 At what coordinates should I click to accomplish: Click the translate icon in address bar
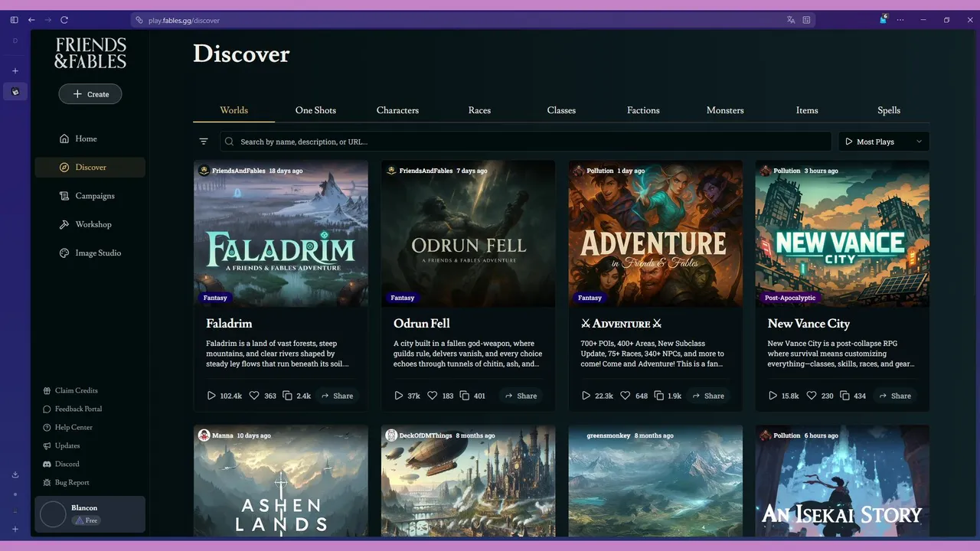791,20
